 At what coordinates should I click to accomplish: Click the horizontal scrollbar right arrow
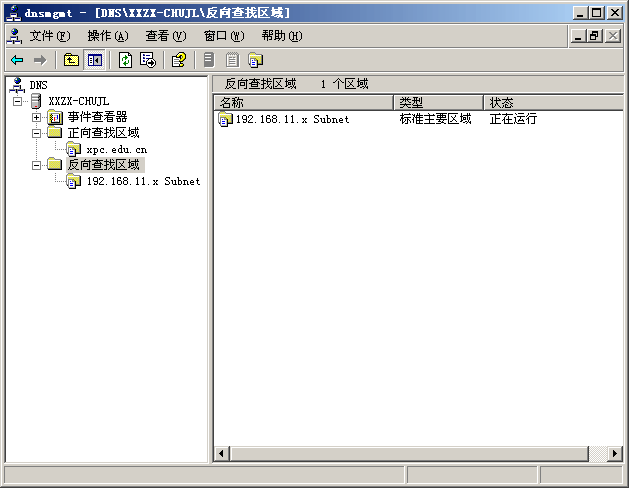tap(615, 454)
